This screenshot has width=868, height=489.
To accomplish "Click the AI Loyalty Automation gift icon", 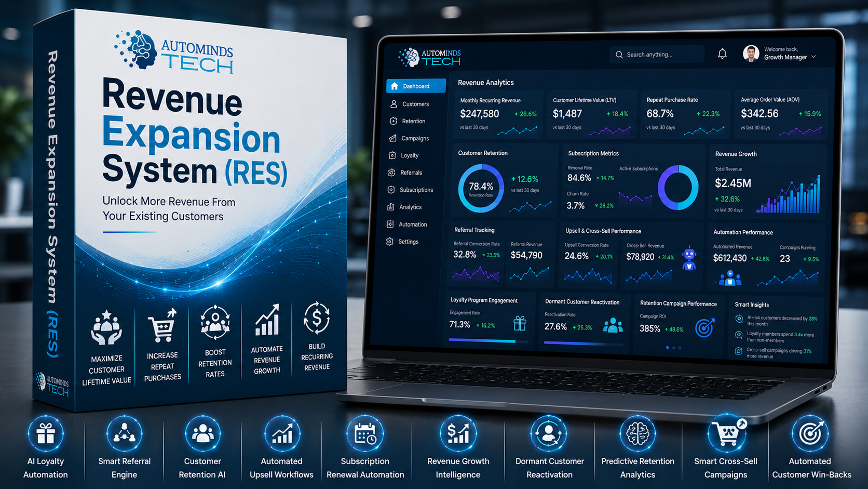I will click(x=46, y=434).
